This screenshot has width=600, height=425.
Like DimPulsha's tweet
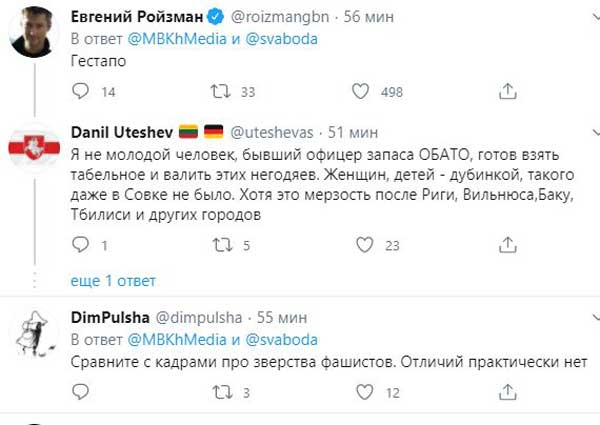click(x=362, y=391)
